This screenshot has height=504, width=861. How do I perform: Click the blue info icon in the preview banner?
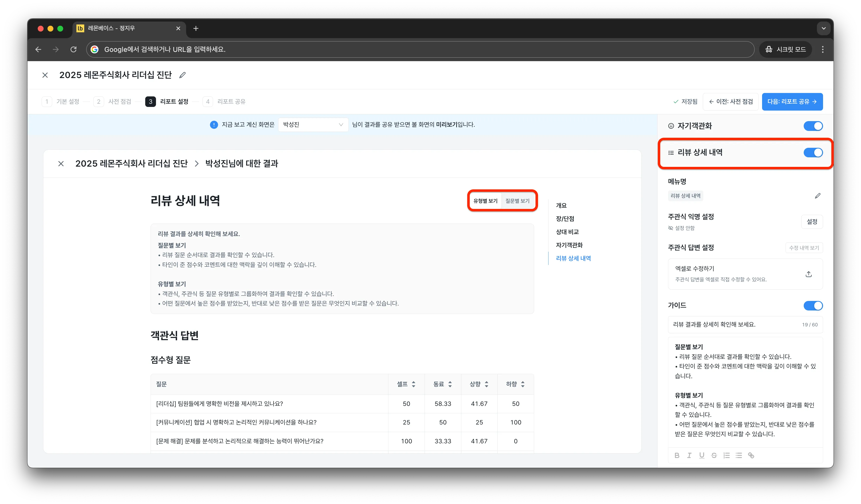click(214, 125)
